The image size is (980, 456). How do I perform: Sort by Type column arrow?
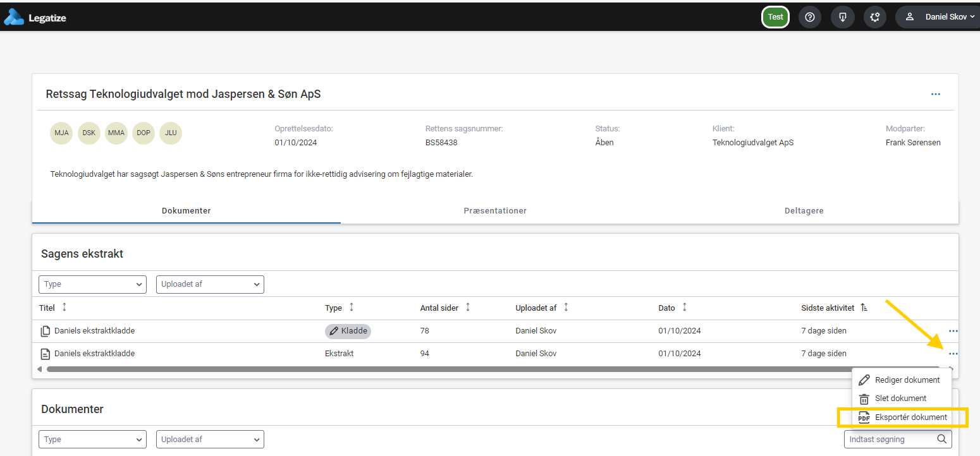click(352, 308)
